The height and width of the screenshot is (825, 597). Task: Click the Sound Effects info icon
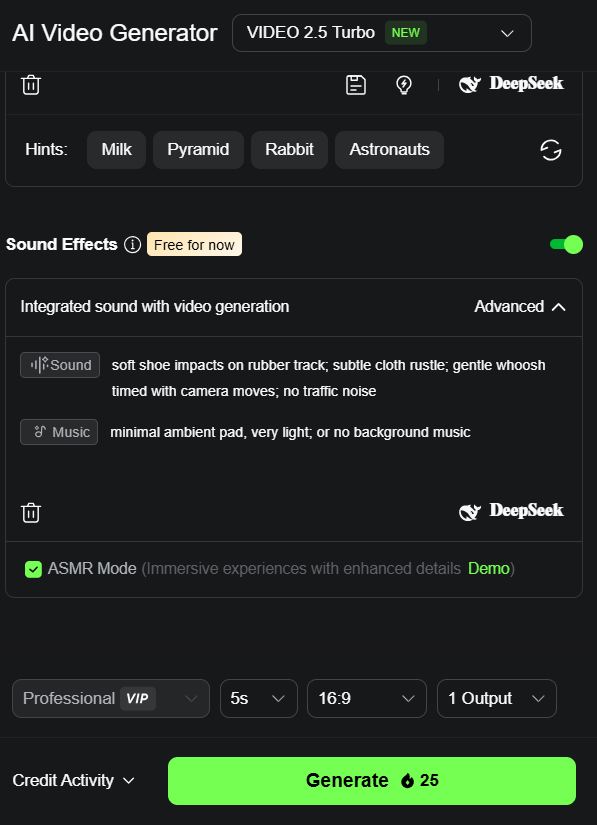click(133, 245)
